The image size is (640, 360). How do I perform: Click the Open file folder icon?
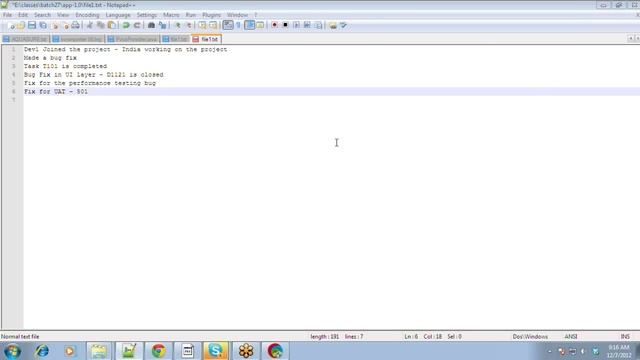pos(21,25)
